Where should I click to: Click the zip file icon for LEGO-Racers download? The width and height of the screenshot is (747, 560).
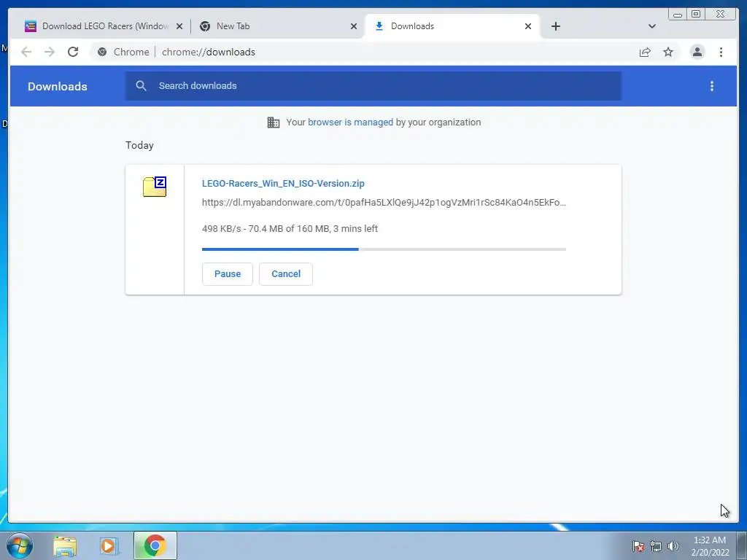[155, 186]
